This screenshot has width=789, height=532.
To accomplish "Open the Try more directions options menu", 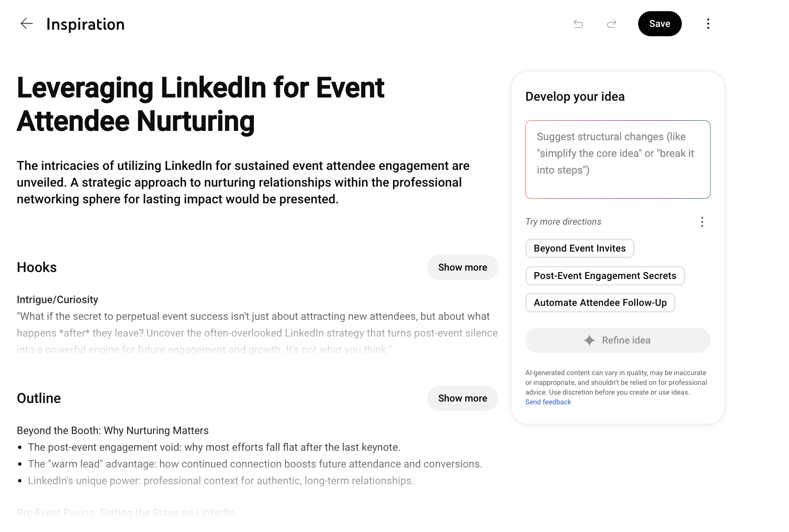I will (x=702, y=222).
